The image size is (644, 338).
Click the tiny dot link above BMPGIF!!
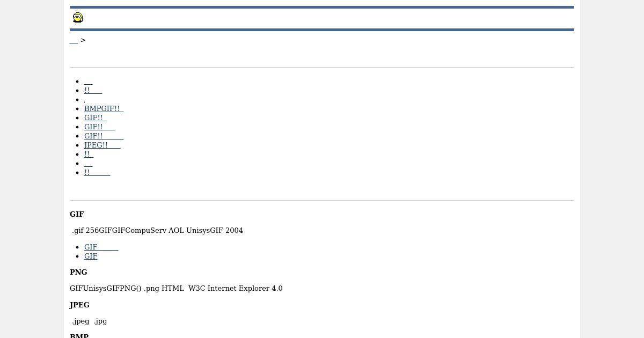(x=85, y=100)
